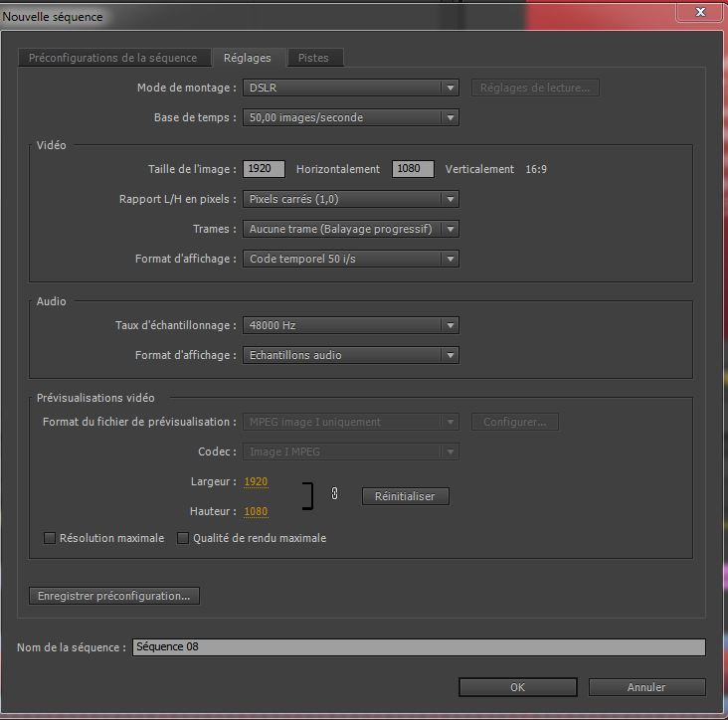This screenshot has height=720, width=728.
Task: Open the Taux d'échantillonnage dropdown
Action: [x=350, y=325]
